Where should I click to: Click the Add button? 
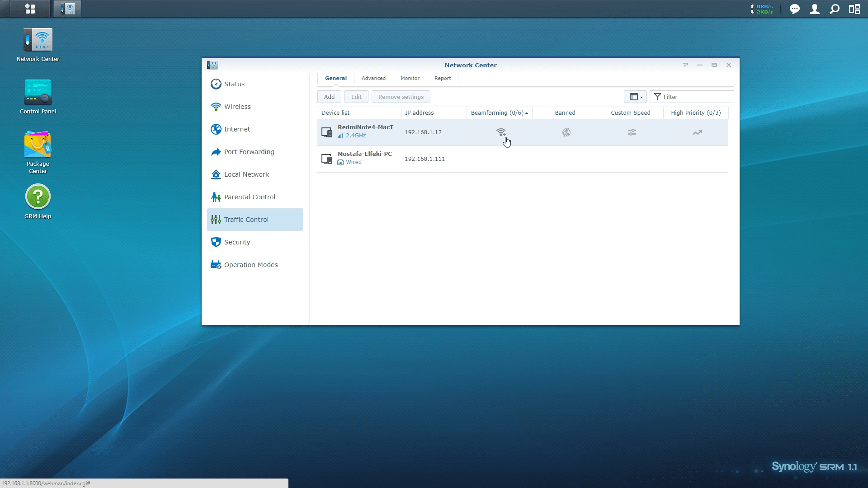pos(329,97)
